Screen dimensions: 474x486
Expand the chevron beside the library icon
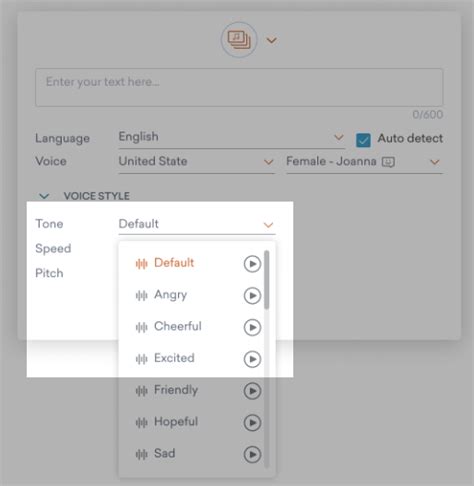click(272, 40)
